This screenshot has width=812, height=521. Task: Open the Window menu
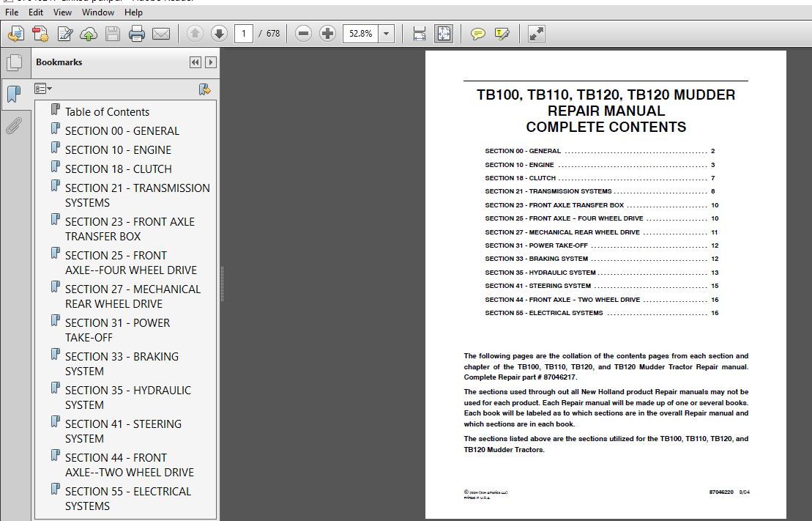click(x=98, y=12)
